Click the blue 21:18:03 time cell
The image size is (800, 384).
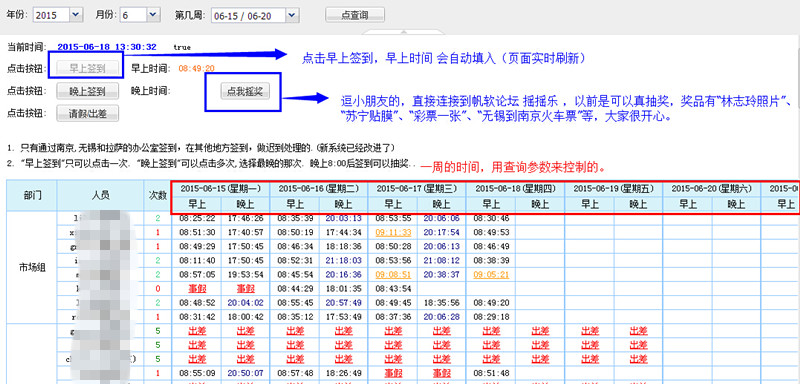[343, 260]
